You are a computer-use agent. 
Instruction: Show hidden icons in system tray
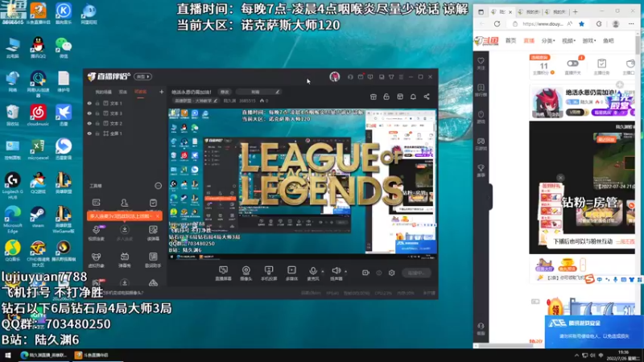pyautogui.click(x=576, y=356)
